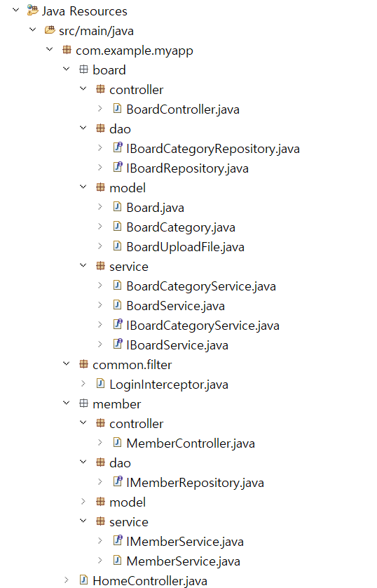Select the src/main/java label
Image resolution: width=377 pixels, height=588 pixels.
tap(96, 31)
